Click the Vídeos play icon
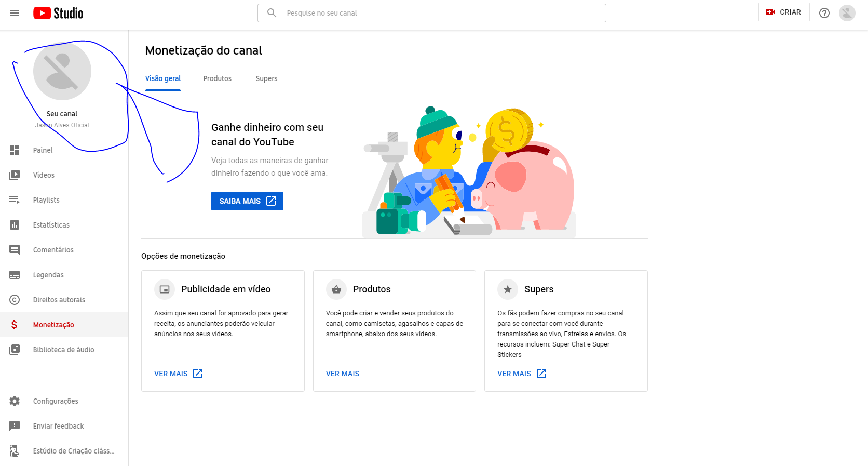The height and width of the screenshot is (466, 868). pos(15,175)
